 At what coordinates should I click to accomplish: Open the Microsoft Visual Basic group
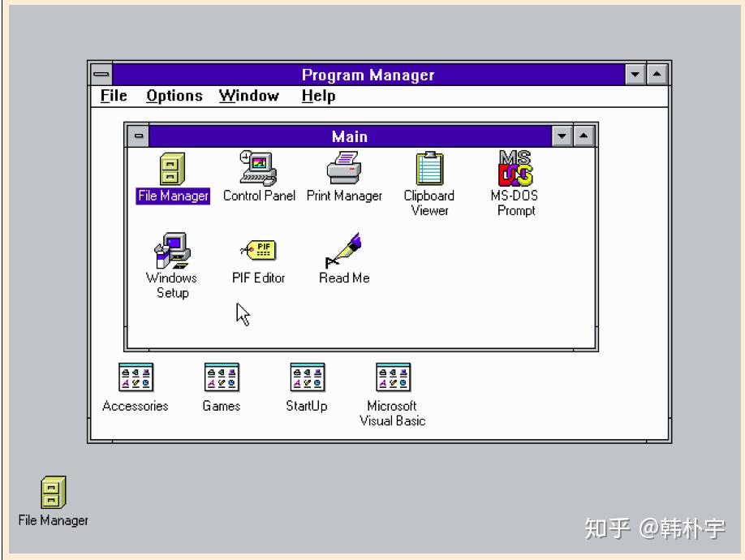[x=393, y=377]
